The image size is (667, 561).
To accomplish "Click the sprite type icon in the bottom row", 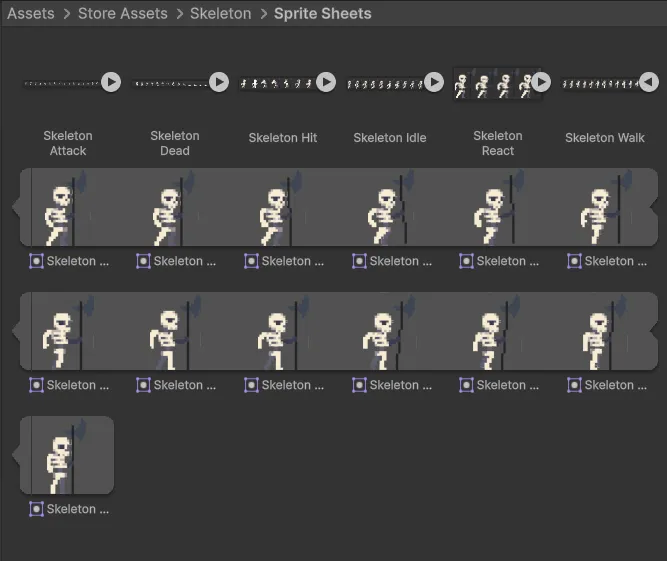I will pos(36,509).
